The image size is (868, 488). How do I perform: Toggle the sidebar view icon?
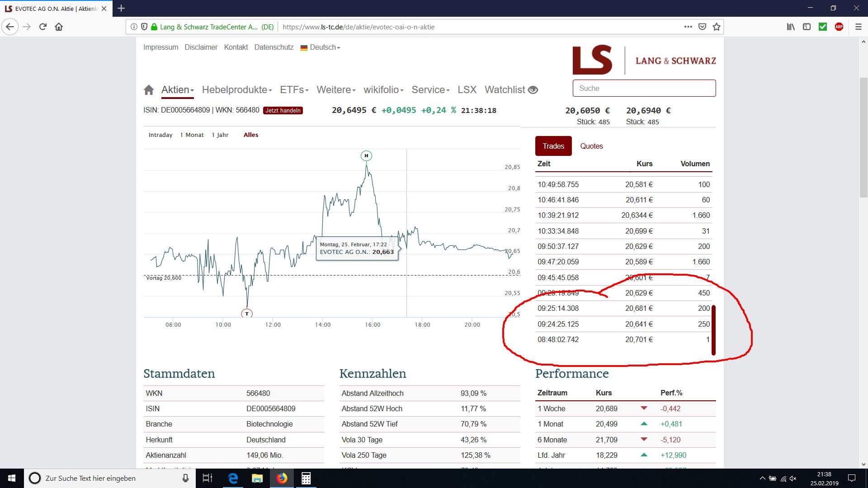tap(807, 27)
